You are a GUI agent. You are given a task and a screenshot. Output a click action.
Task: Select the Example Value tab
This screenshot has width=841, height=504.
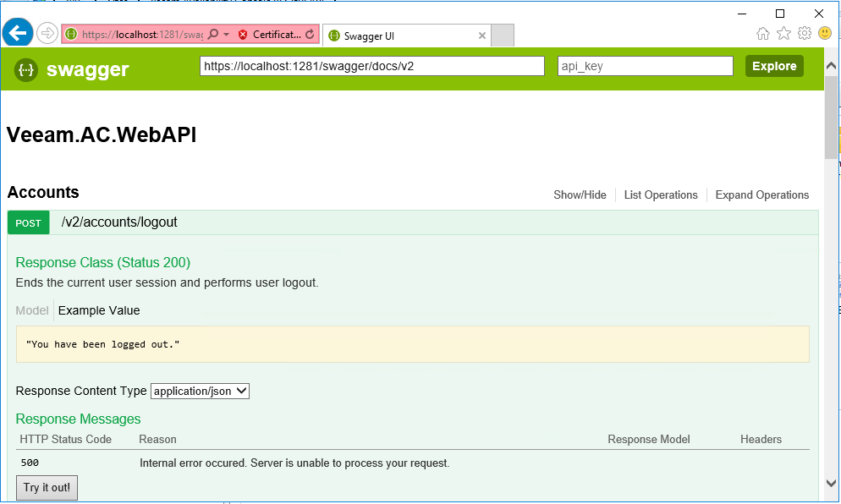pos(99,310)
